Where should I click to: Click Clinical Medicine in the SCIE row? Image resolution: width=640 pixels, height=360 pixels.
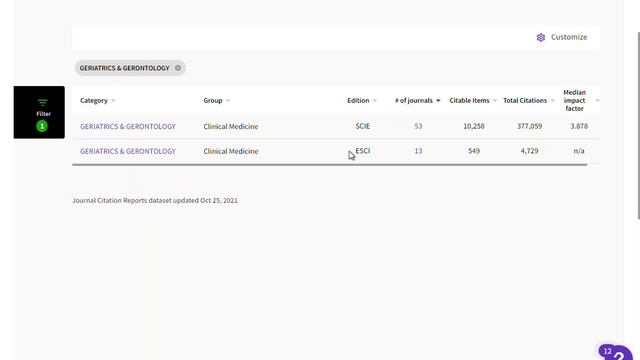pyautogui.click(x=231, y=127)
